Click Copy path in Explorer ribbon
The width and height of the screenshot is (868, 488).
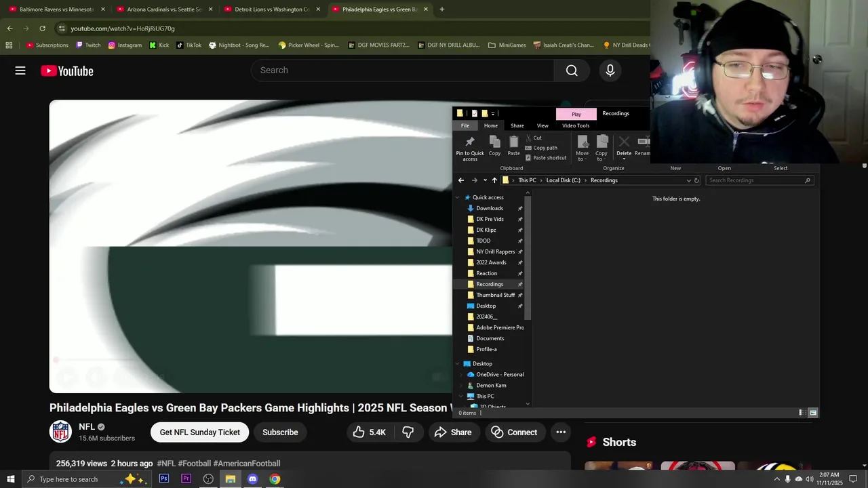pos(541,148)
